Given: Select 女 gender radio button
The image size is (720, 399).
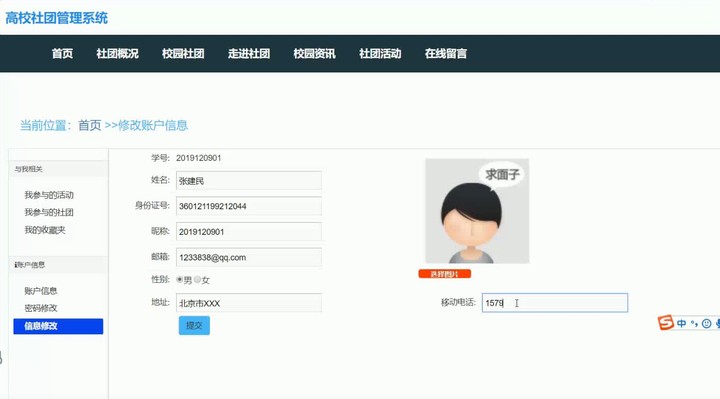Looking at the screenshot, I should (197, 279).
